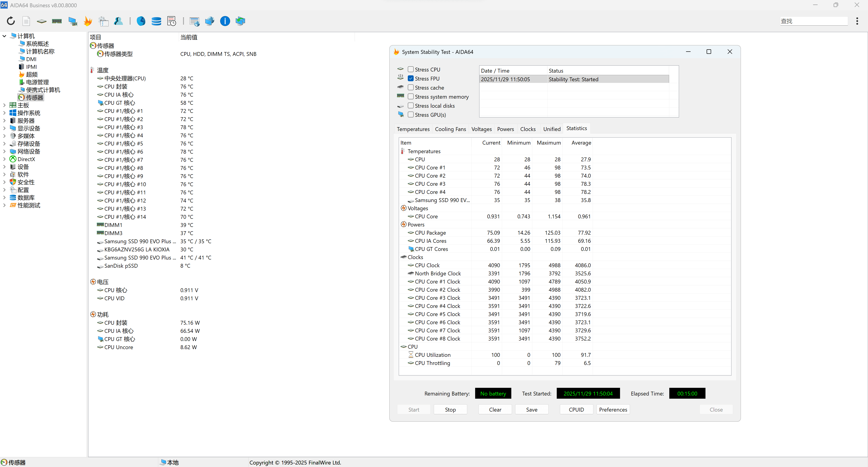Uncheck the Stress FPU checkbox
Image resolution: width=868 pixels, height=467 pixels.
pyautogui.click(x=411, y=78)
